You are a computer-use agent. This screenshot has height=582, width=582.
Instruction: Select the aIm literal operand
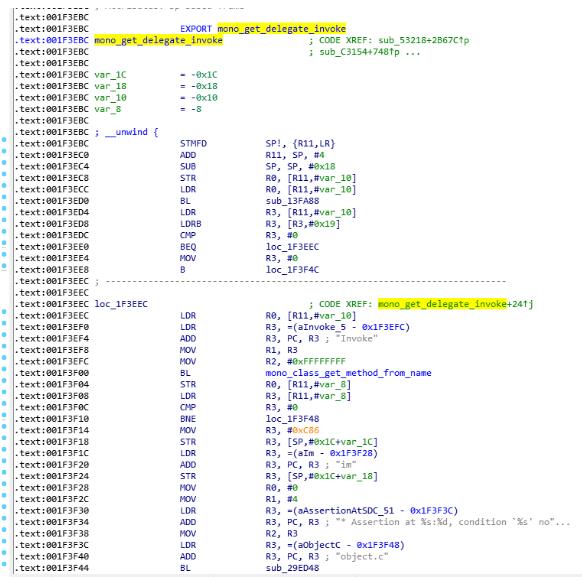333,454
